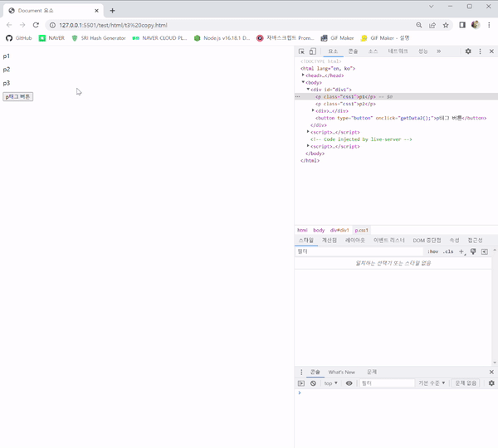Open the GitHub bookmark
498x448 pixels.
(19, 38)
